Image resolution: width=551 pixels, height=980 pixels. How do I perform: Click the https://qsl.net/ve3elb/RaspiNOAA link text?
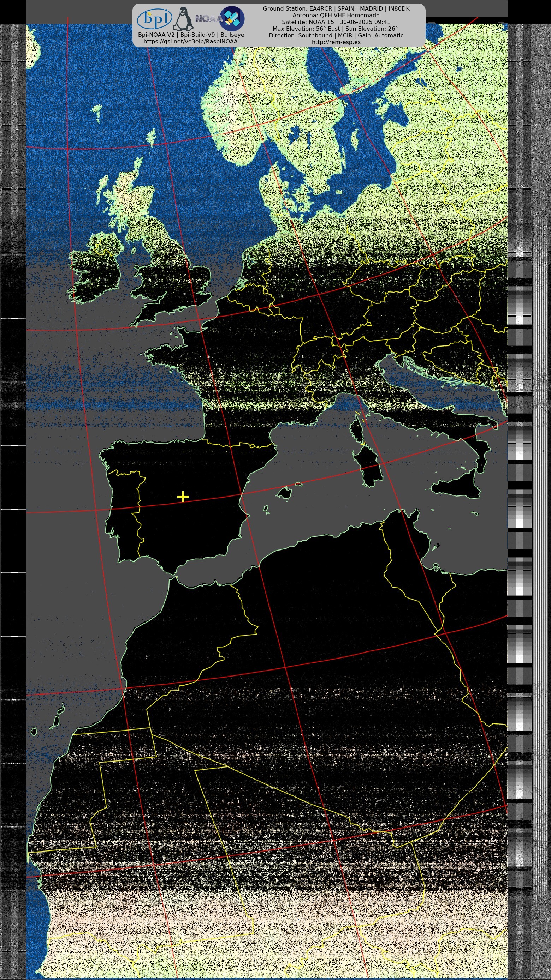point(191,42)
